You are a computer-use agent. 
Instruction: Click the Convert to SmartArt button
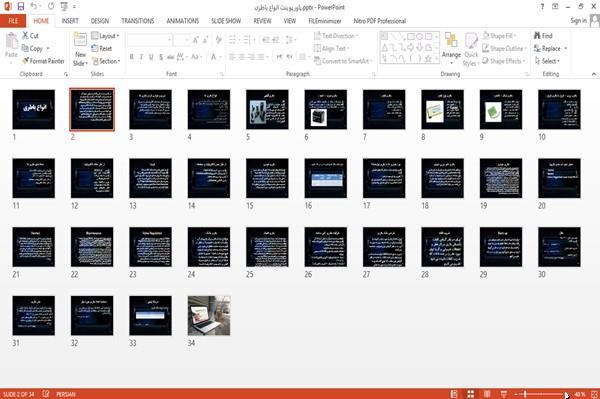[x=342, y=61]
